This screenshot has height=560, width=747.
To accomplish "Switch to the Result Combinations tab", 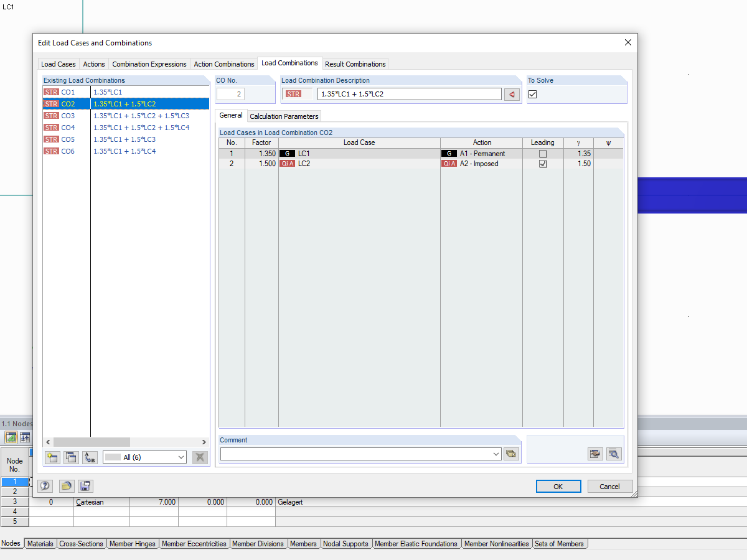I will (x=355, y=63).
